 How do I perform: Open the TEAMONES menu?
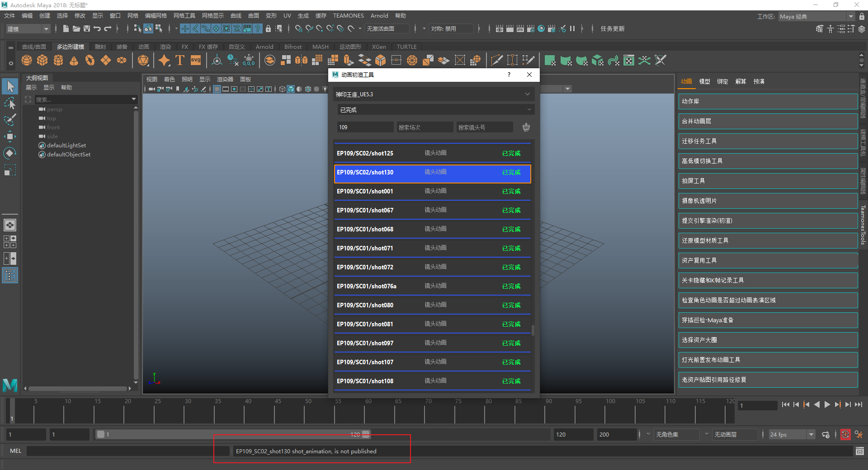pos(348,16)
